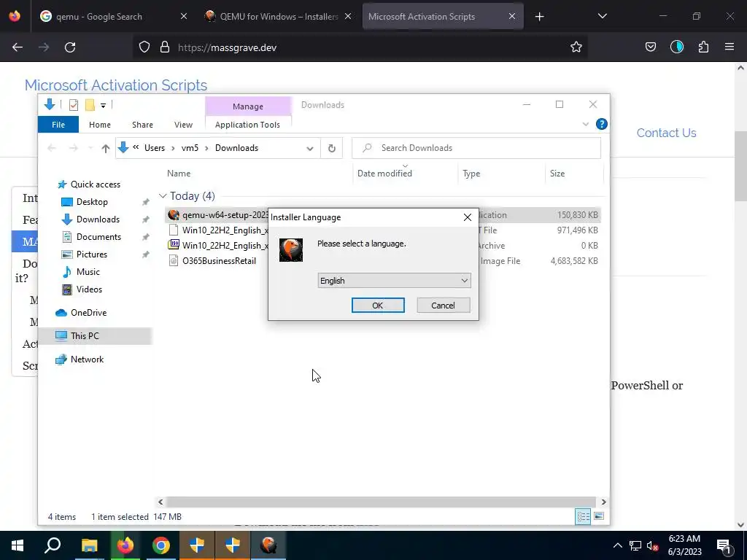Image resolution: width=747 pixels, height=560 pixels.
Task: Click the Search Downloads field
Action: click(476, 148)
